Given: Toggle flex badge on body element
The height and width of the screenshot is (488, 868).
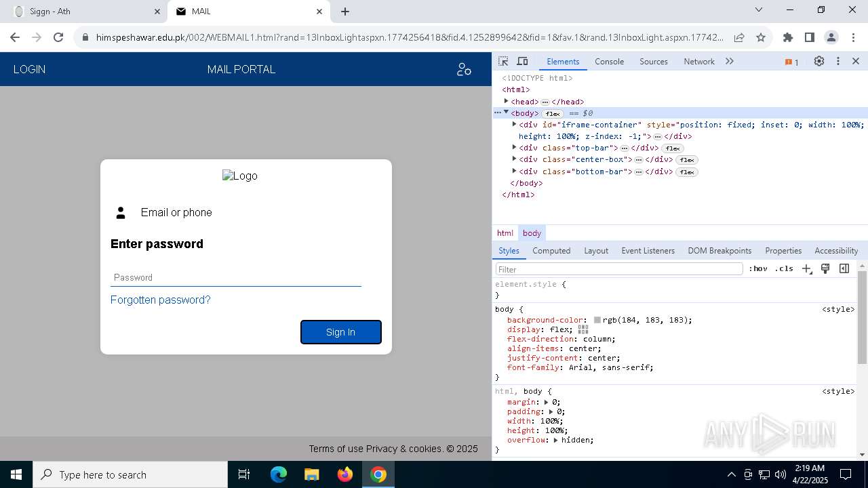Looking at the screenshot, I should [x=553, y=114].
